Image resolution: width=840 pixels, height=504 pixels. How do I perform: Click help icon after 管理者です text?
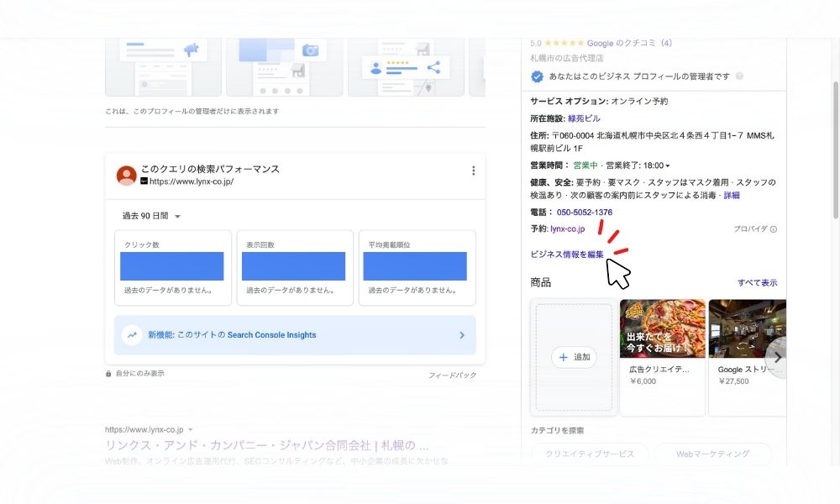point(739,76)
